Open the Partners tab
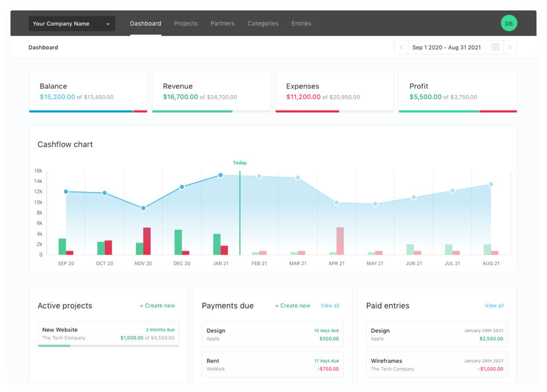Image resolution: width=547 pixels, height=392 pixels. [x=222, y=23]
